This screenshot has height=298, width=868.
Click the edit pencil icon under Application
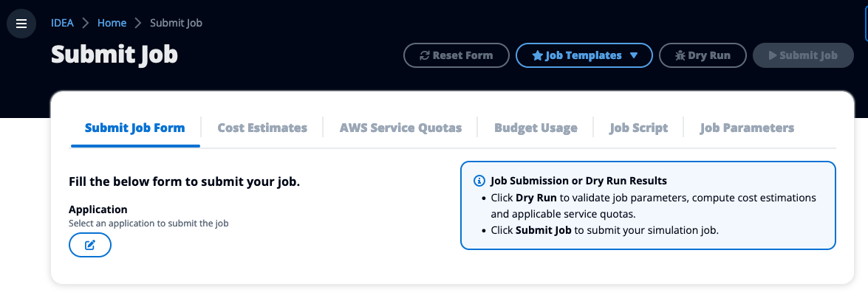pyautogui.click(x=89, y=245)
